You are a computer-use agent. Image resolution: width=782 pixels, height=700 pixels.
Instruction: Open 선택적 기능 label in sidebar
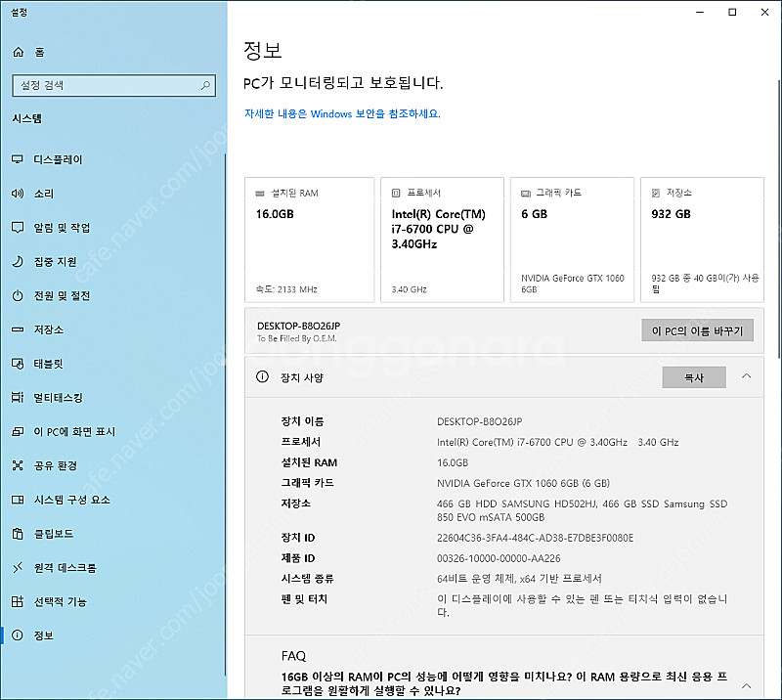tap(60, 601)
